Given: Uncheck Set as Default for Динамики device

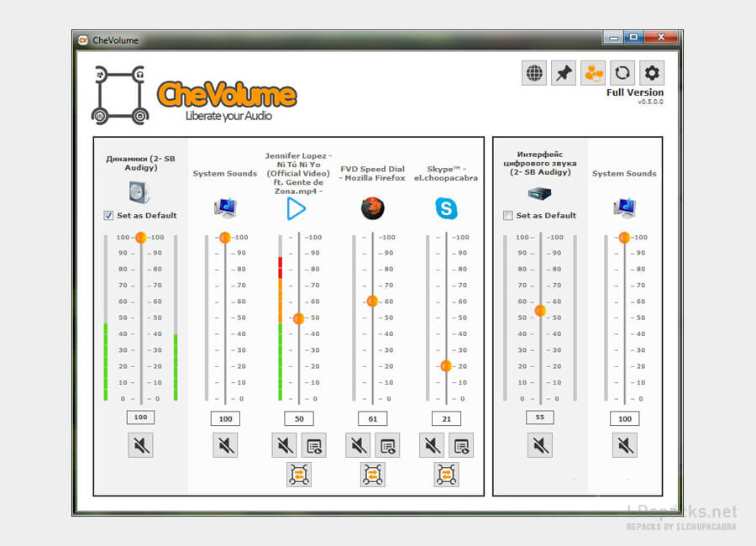Looking at the screenshot, I should tap(108, 216).
